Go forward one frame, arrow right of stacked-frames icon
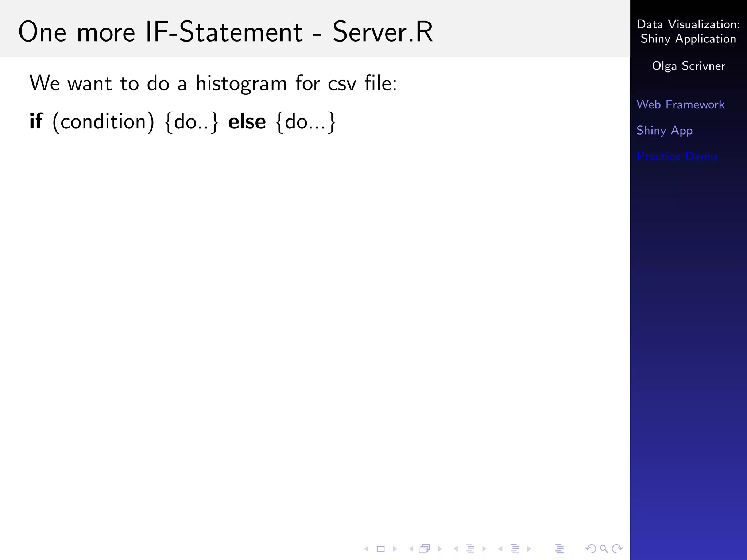 [x=440, y=548]
